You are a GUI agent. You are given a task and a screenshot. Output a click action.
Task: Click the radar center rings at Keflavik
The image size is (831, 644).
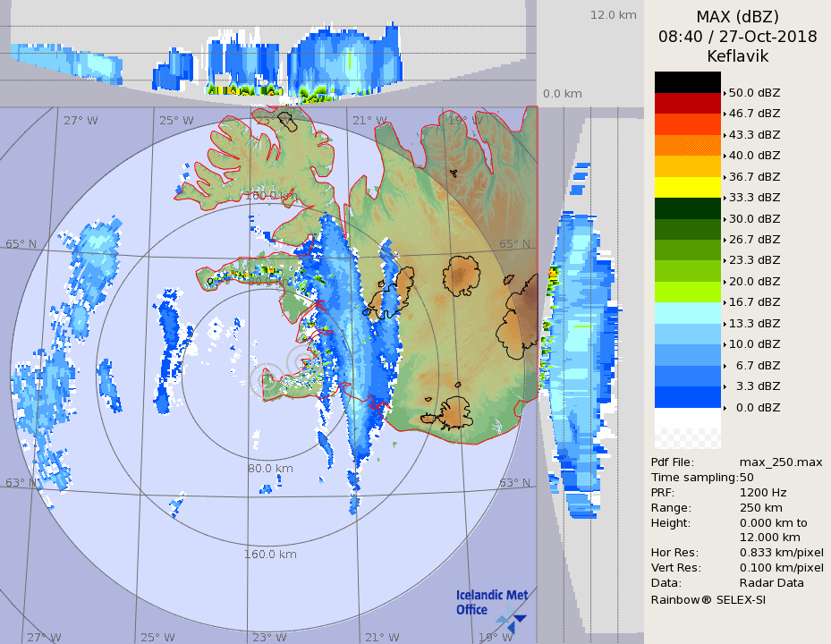click(267, 380)
